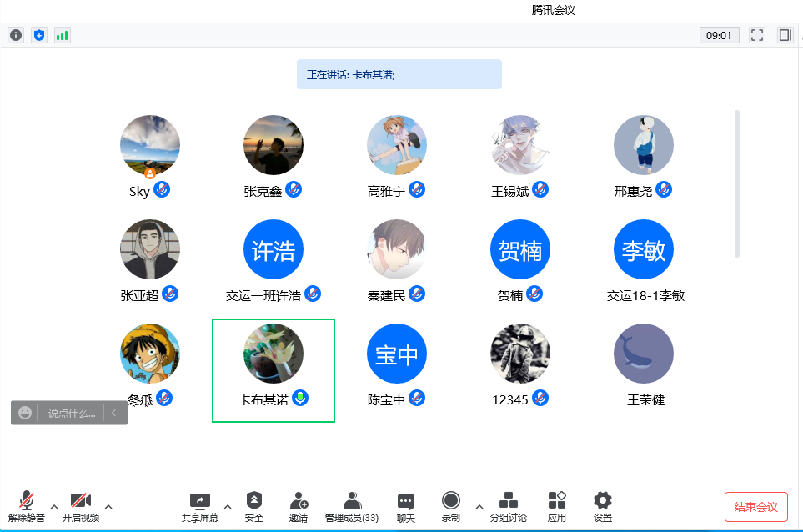Open Breakout Rooms (分组讨论)
This screenshot has height=532, width=803.
click(x=508, y=507)
